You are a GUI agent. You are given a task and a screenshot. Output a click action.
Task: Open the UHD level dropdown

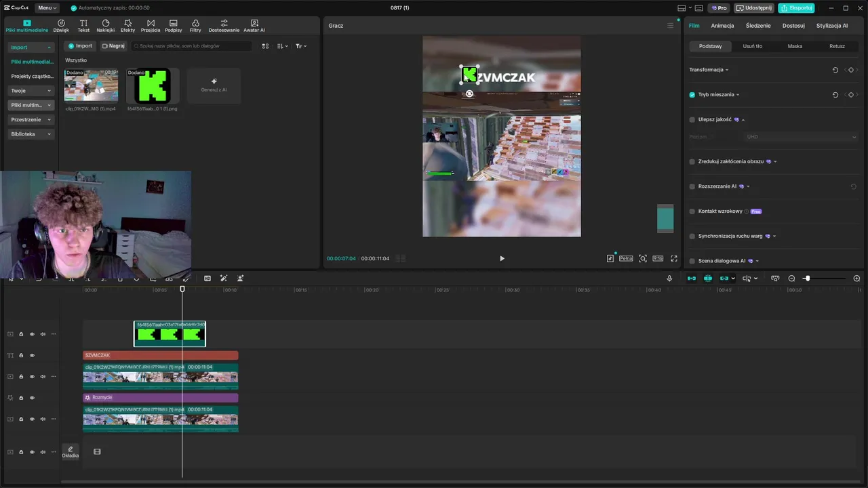pyautogui.click(x=802, y=137)
